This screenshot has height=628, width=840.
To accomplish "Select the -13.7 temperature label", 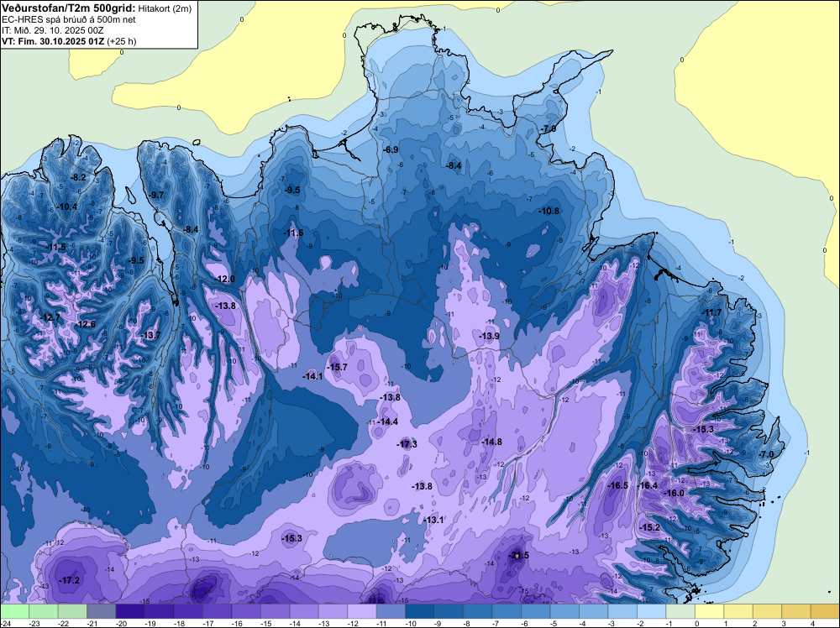I will click(150, 335).
